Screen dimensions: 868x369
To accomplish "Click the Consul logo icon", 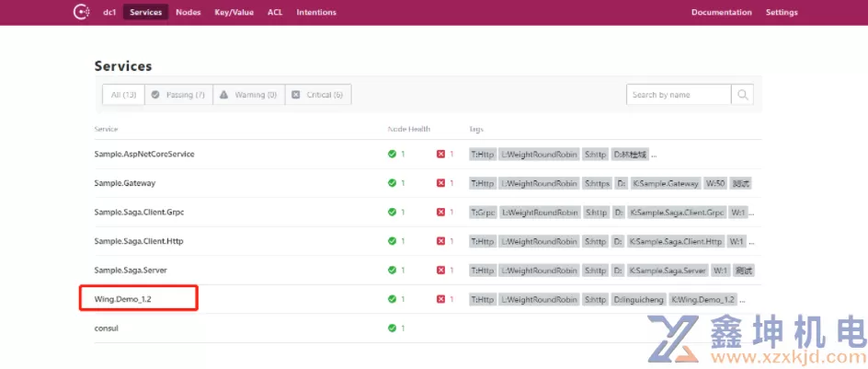I will 81,12.
